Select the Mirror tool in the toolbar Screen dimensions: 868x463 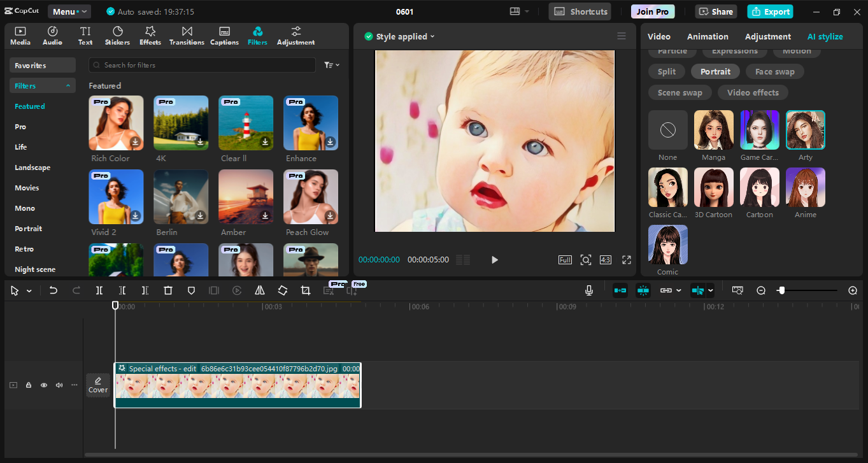pos(259,290)
